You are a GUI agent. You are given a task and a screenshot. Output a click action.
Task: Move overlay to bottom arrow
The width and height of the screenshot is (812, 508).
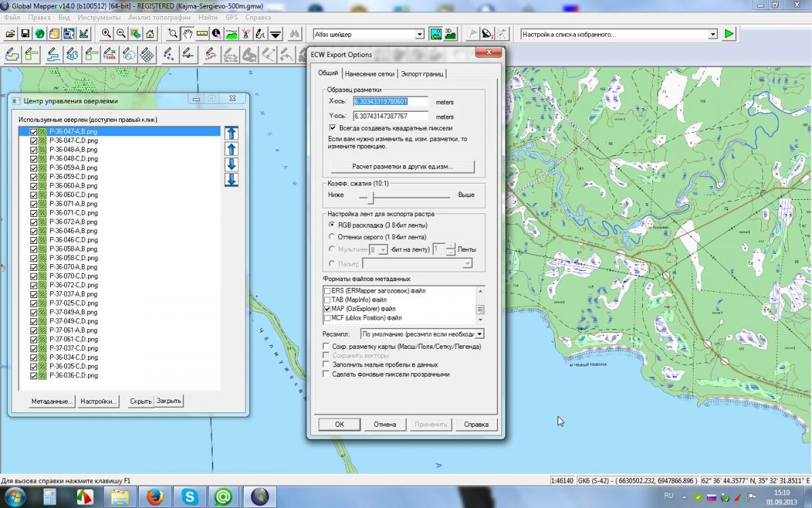click(x=231, y=180)
